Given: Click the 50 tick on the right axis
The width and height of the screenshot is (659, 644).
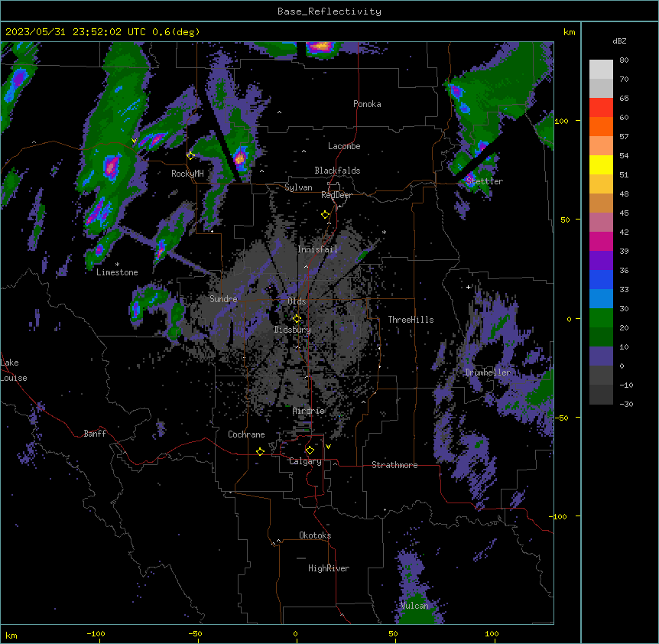Looking at the screenshot, I should coord(565,220).
